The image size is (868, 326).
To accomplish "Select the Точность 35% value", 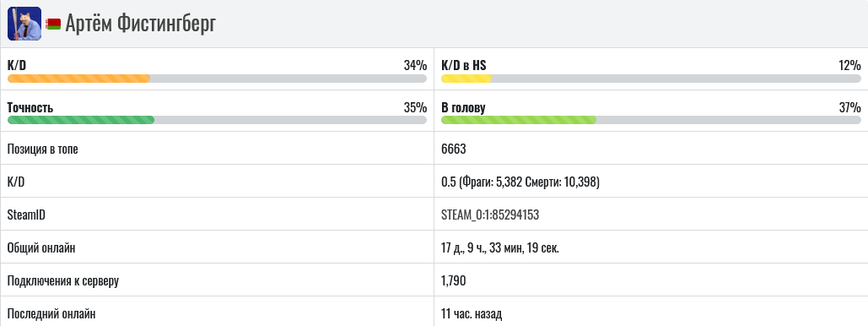I will 415,107.
